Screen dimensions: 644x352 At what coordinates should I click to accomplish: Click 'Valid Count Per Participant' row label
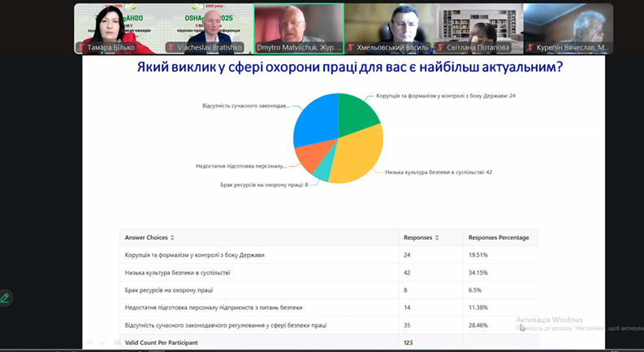click(x=162, y=342)
